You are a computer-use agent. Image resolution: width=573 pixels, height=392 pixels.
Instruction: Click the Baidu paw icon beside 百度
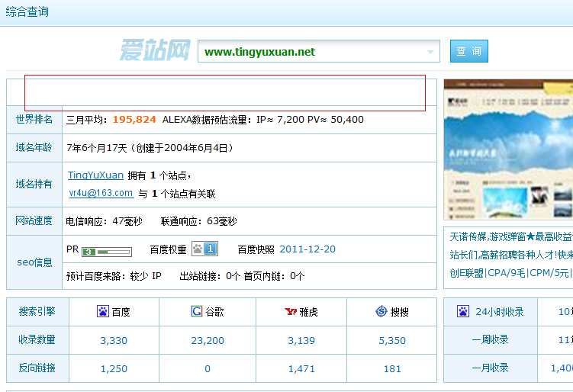(x=103, y=311)
